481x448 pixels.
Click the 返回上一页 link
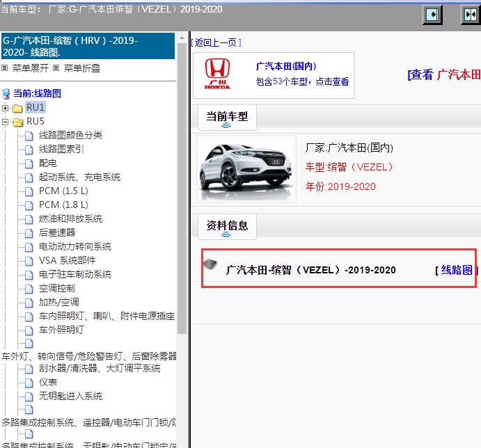pos(216,42)
